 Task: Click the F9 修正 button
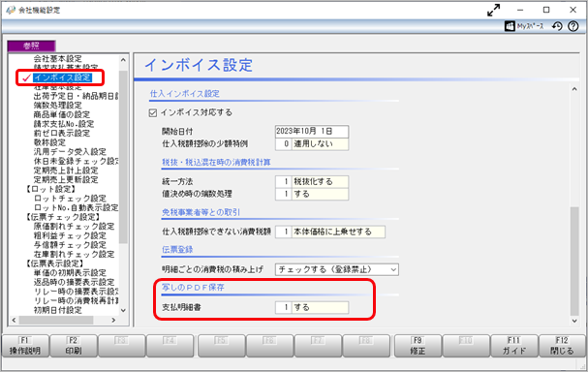click(x=418, y=346)
